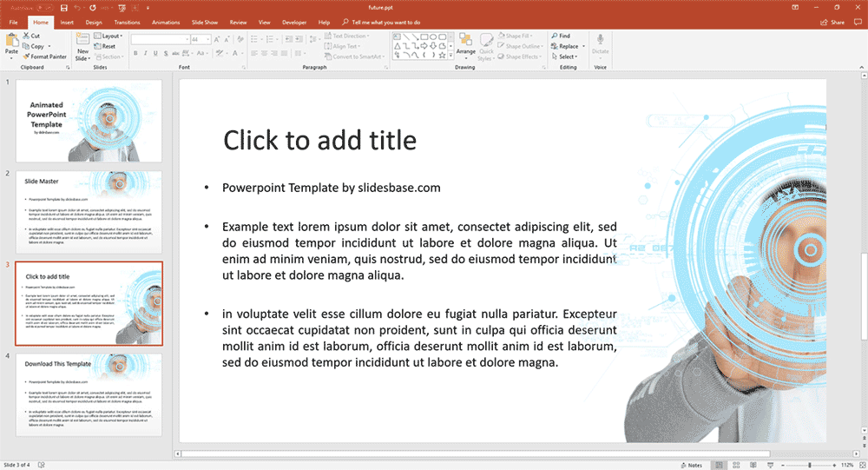Open the Transitions tab
The image size is (868, 470).
pos(127,22)
